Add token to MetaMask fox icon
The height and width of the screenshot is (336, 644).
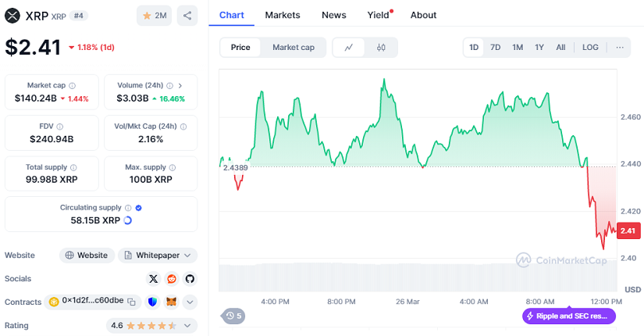pos(171,302)
